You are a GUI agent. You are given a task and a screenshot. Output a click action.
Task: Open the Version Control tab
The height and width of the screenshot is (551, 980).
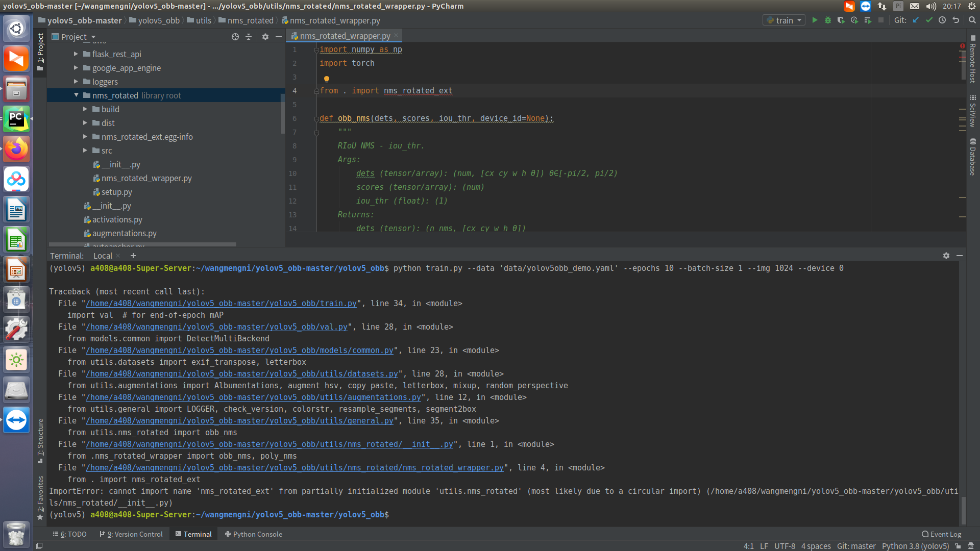tap(131, 534)
